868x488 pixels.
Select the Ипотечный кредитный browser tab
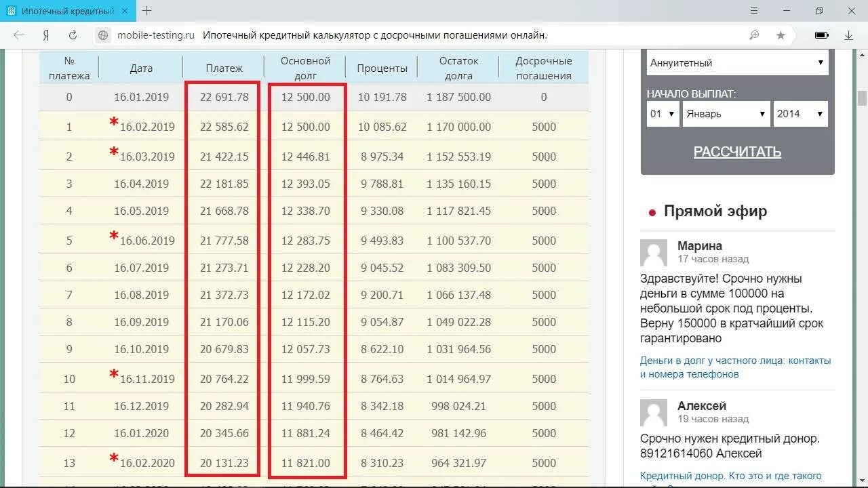68,11
